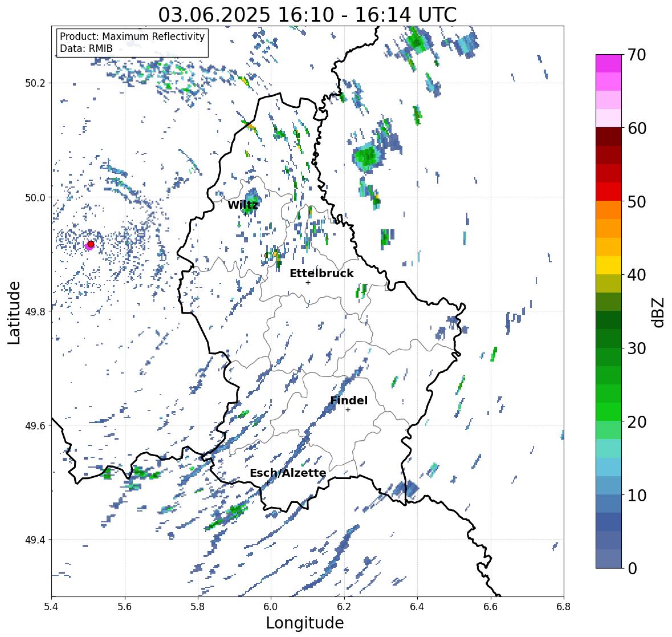Click the Longitude axis label
The width and height of the screenshot is (672, 637).
(305, 623)
